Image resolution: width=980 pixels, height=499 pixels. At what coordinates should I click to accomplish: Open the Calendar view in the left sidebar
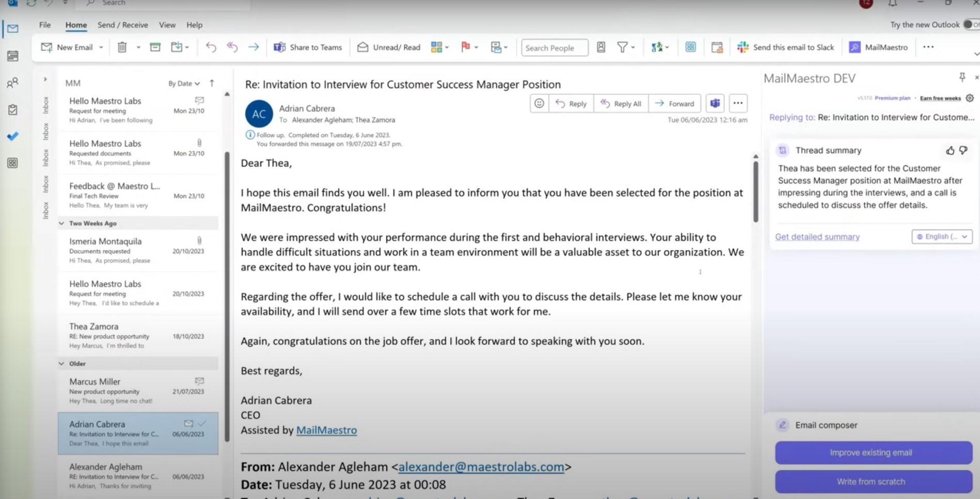tap(13, 56)
